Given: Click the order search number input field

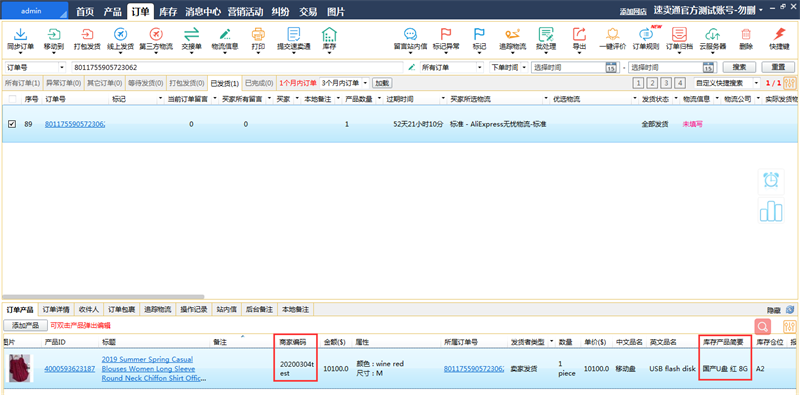Looking at the screenshot, I should point(238,67).
